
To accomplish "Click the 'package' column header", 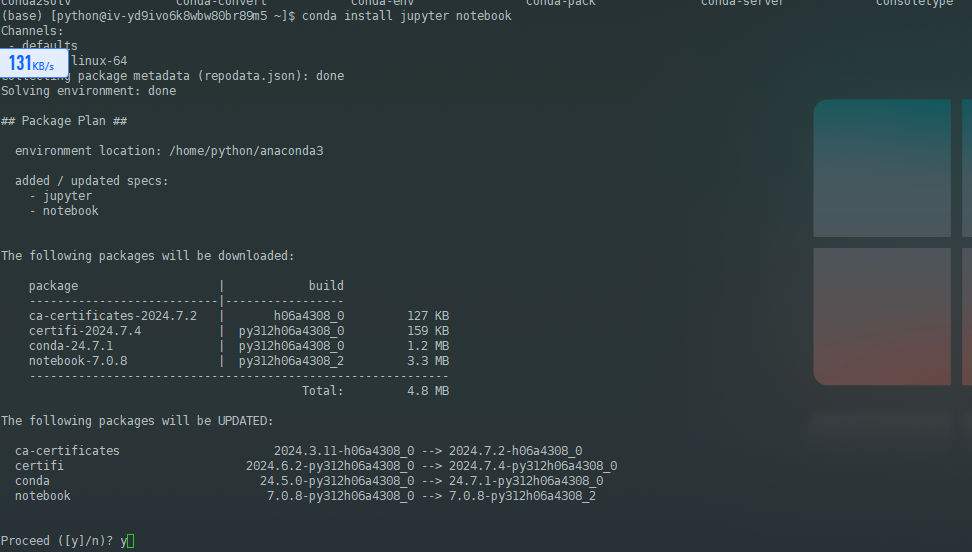I will (53, 286).
